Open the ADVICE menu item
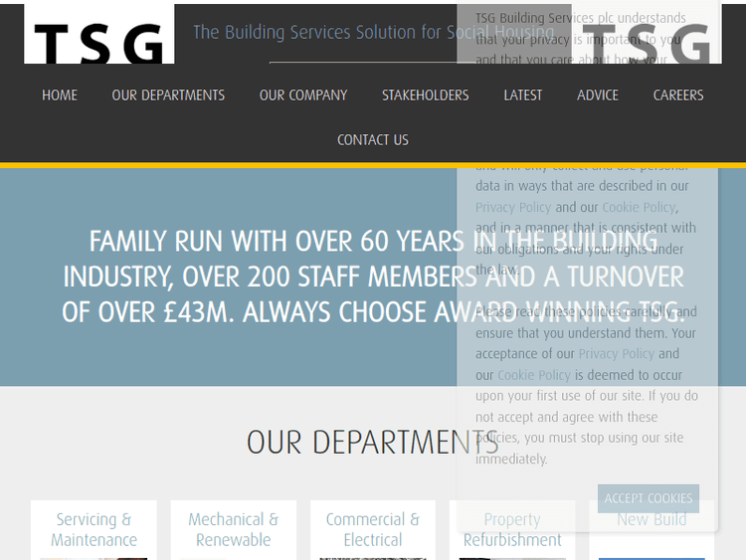 click(598, 95)
